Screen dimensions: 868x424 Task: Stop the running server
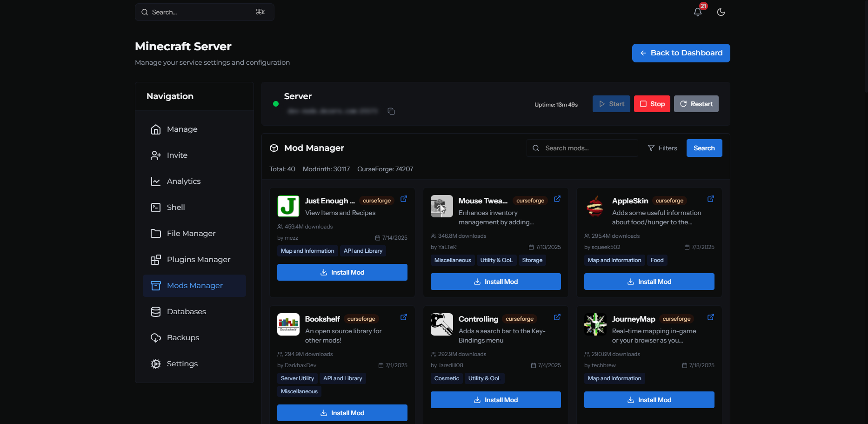coord(652,104)
